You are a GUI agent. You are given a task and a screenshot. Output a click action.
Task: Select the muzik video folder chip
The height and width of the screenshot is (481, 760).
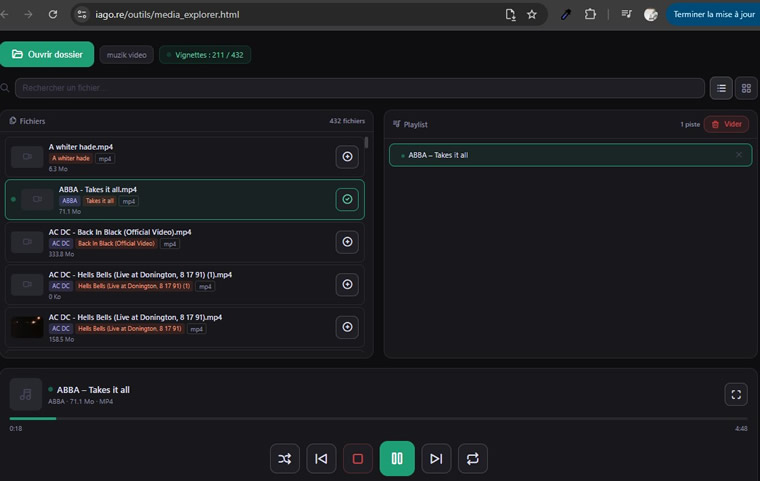(127, 55)
